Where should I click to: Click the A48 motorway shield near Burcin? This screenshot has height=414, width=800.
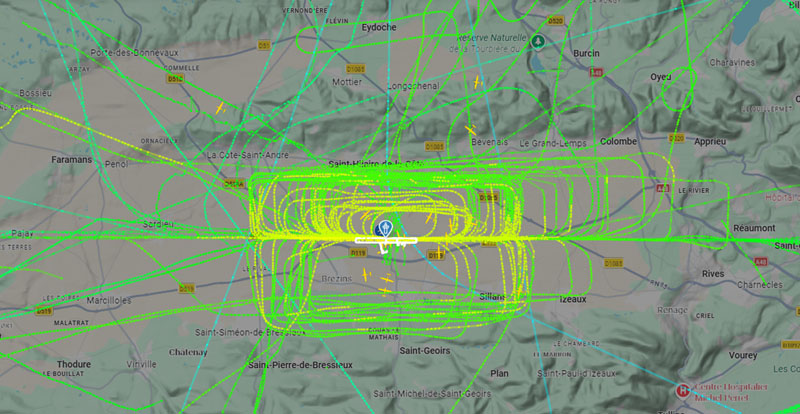596,72
